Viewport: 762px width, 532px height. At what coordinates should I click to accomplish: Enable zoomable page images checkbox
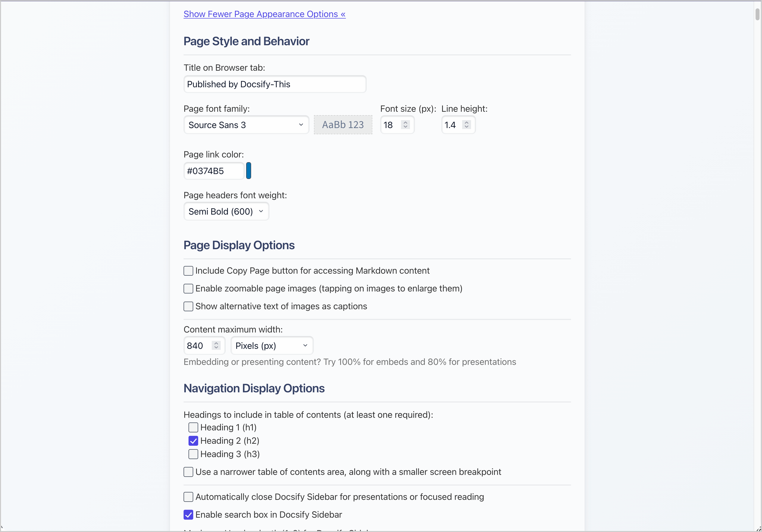(188, 288)
